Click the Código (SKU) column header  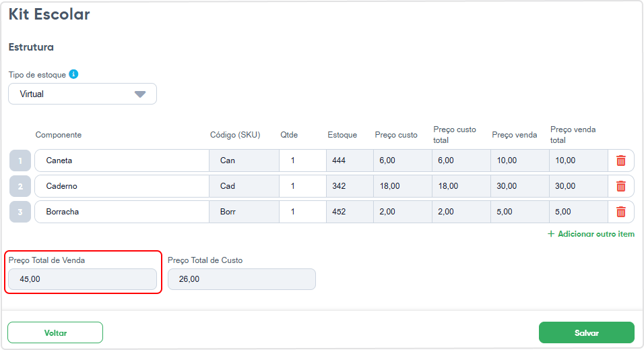pos(235,134)
